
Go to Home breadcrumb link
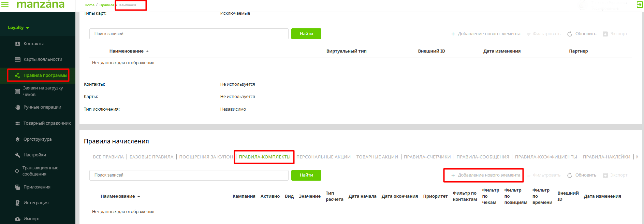click(x=89, y=5)
